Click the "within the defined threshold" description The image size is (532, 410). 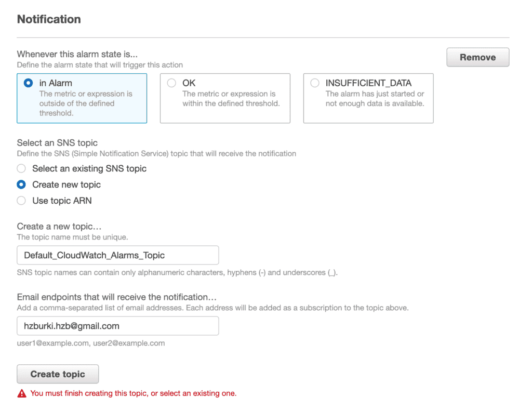[x=231, y=99]
